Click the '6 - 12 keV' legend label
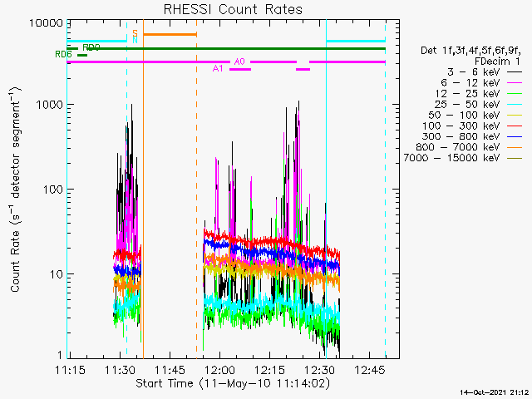This screenshot has width=532, height=399. click(x=470, y=83)
